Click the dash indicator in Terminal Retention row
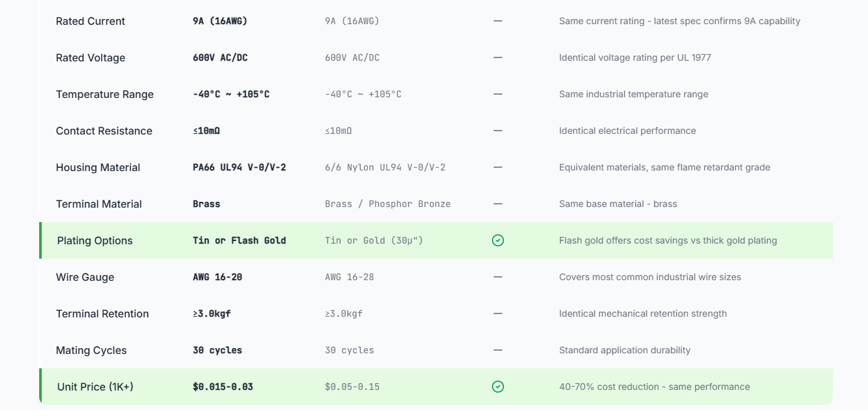 [498, 313]
